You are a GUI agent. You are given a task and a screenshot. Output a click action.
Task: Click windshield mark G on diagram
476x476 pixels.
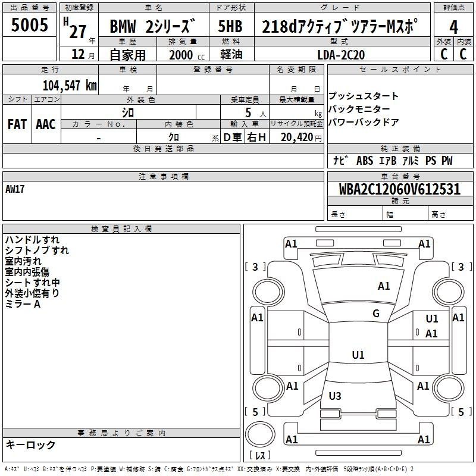pos(376,314)
